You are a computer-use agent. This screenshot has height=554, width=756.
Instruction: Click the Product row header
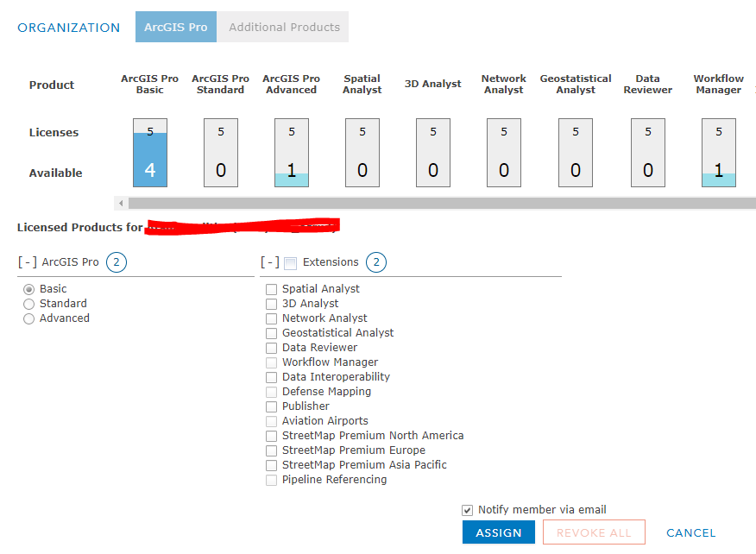(x=52, y=85)
